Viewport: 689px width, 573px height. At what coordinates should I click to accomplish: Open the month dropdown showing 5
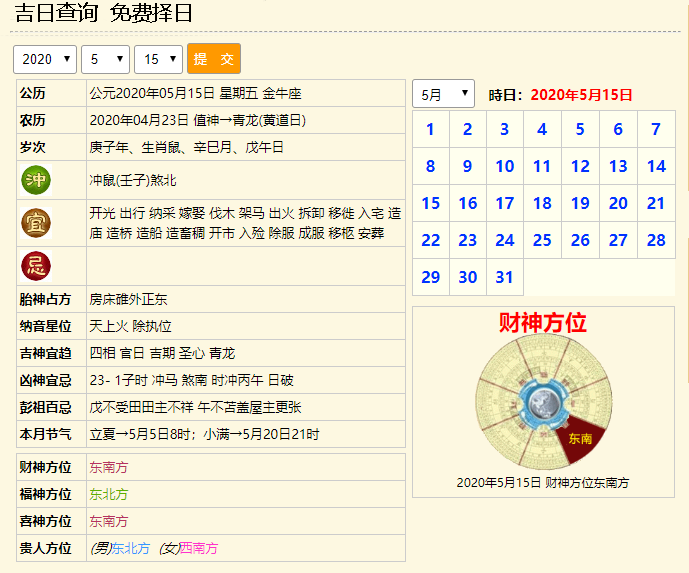[106, 60]
